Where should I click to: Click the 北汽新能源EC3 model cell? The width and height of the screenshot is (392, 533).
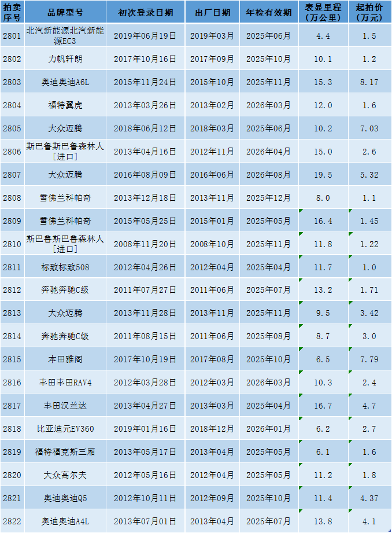coord(65,36)
